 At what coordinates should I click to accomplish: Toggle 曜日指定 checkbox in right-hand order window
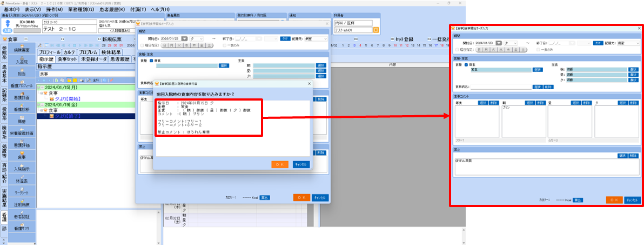(x=457, y=49)
